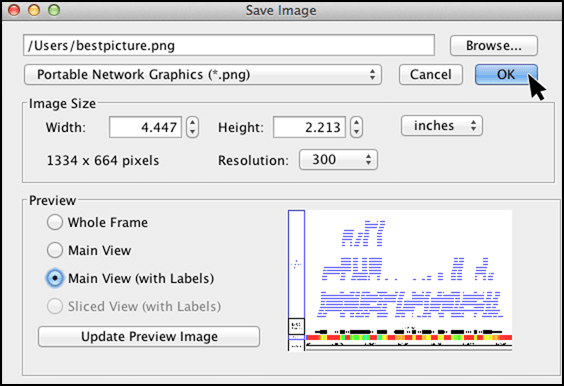Click the file path text field
Screen dimensions: 564x386
[229, 45]
